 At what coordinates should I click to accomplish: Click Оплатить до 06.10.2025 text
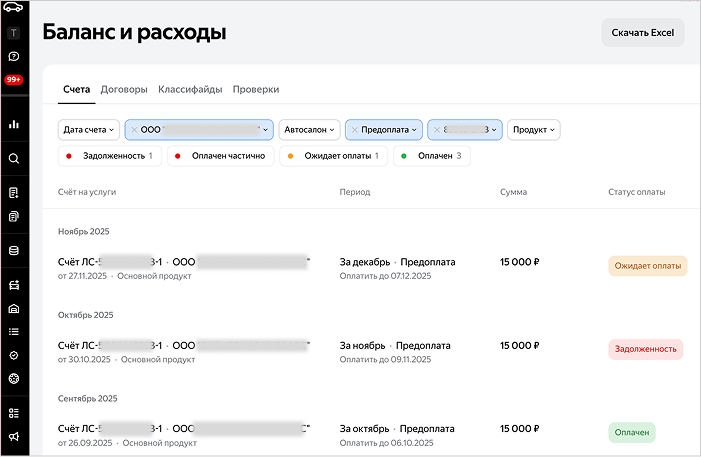click(387, 443)
